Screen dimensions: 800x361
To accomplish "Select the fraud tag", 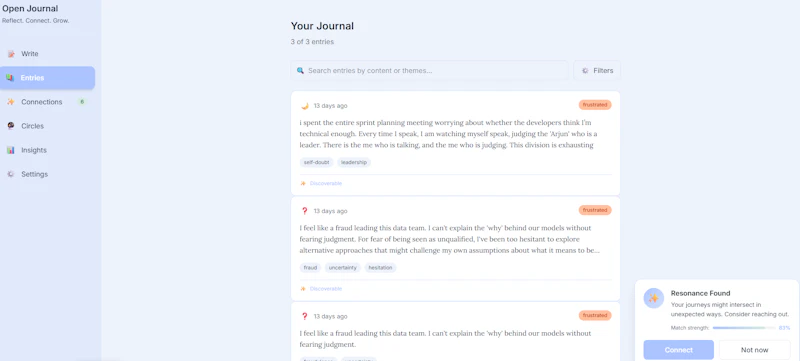I will tap(310, 268).
